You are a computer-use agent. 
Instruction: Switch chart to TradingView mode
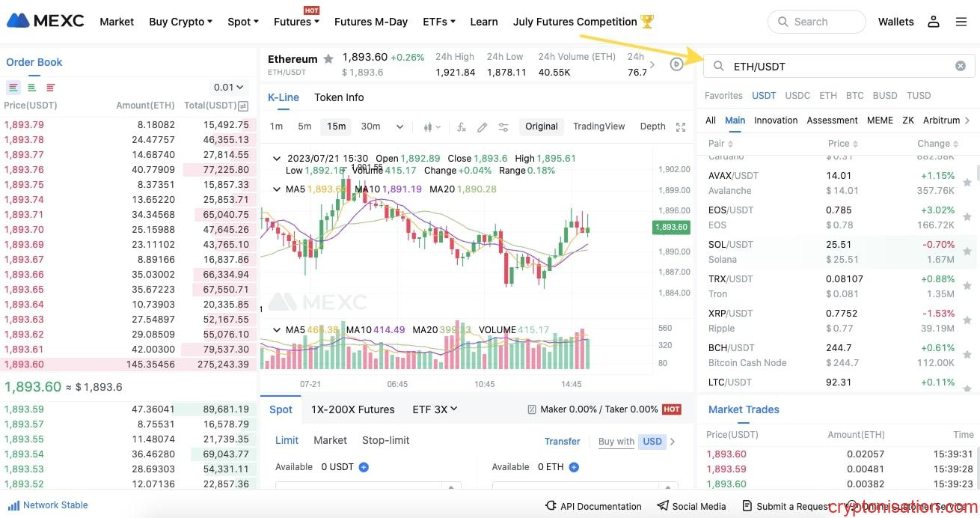point(598,127)
